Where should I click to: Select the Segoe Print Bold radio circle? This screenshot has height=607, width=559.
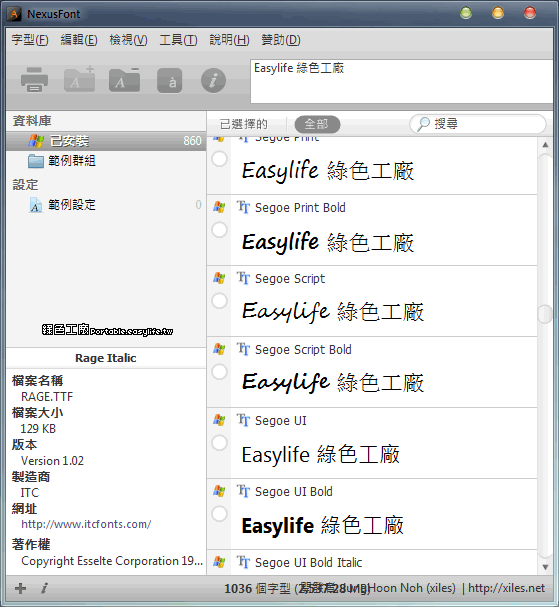219,230
